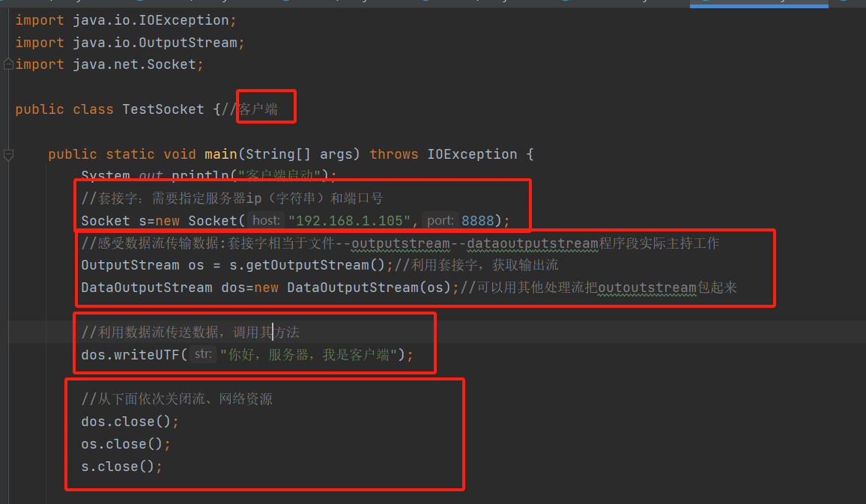Click the 'import java.io.OutputStream;' line
Image resolution: width=866 pixels, height=504 pixels.
coord(130,43)
